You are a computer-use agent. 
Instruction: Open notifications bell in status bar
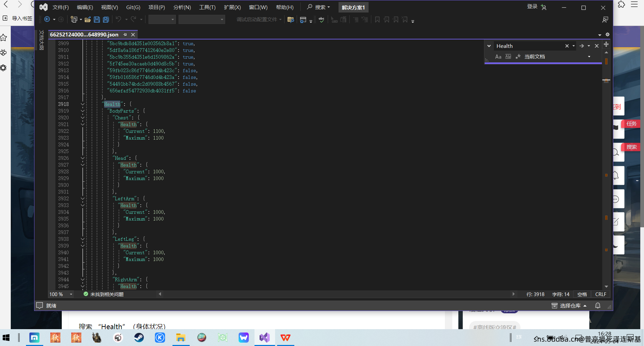[598, 306]
